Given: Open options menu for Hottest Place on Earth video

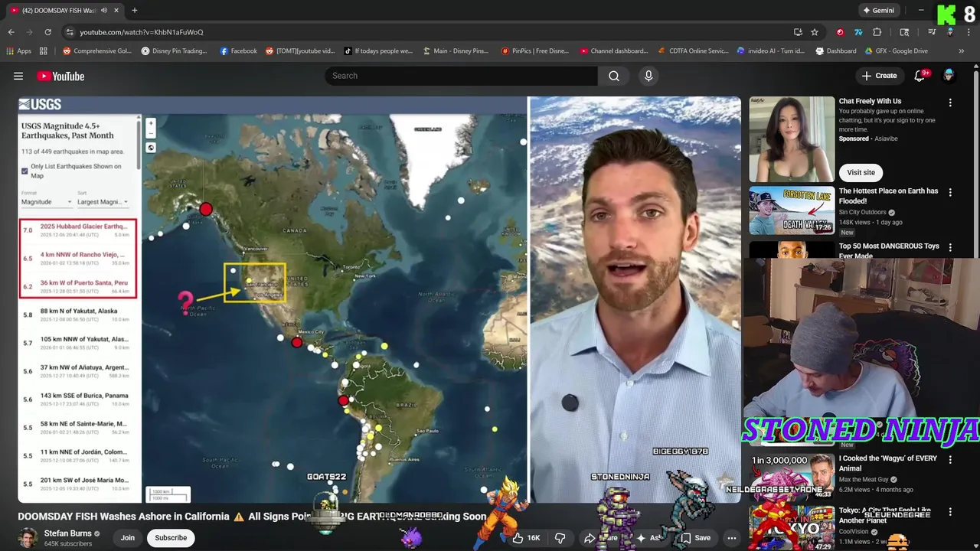Looking at the screenshot, I should point(950,193).
